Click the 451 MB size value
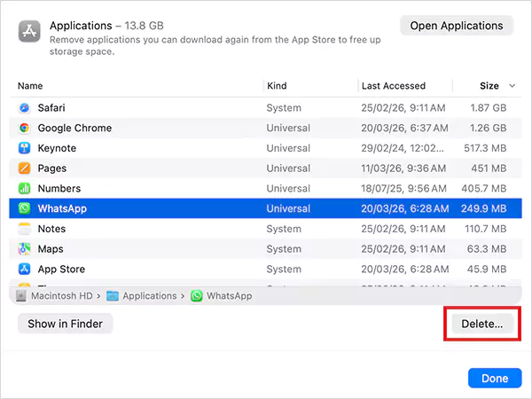The width and height of the screenshot is (532, 399). [489, 168]
